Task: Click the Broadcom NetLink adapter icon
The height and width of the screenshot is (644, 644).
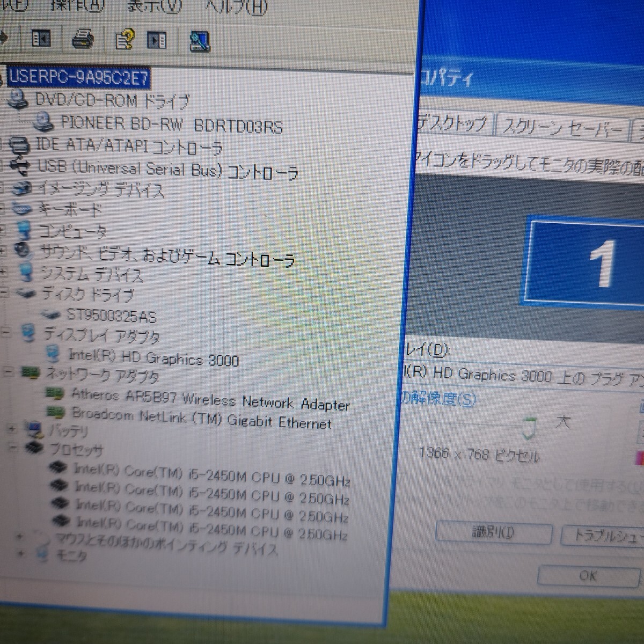Action: point(56,412)
